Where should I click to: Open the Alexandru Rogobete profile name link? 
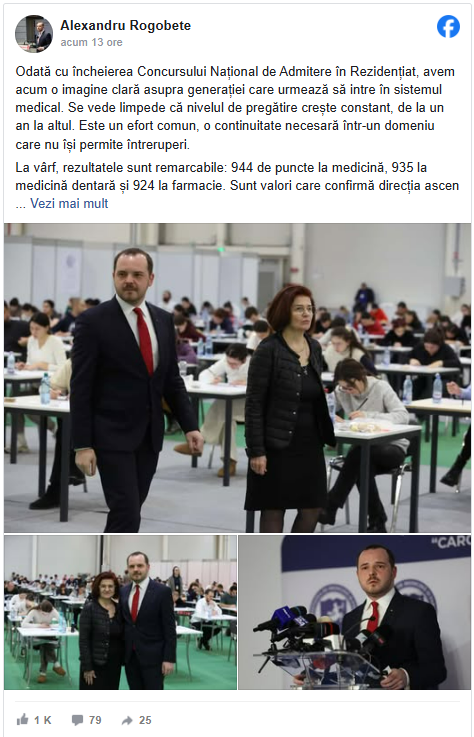pos(126,25)
